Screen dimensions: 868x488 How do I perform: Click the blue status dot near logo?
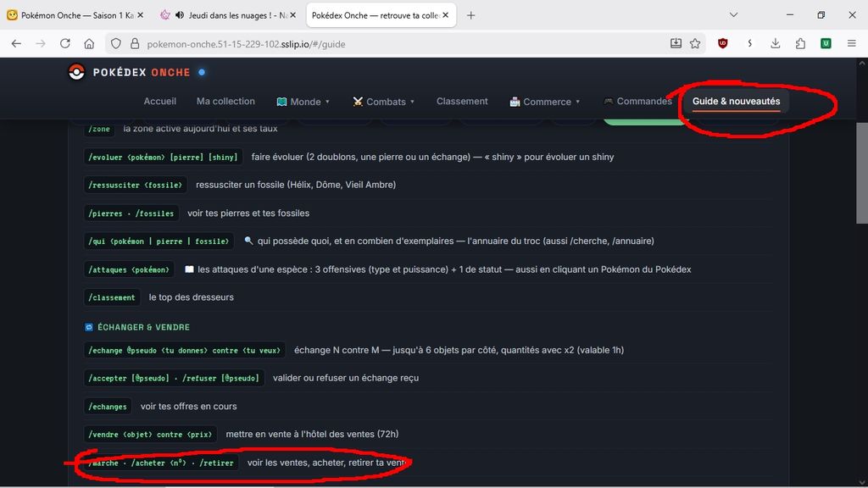pyautogui.click(x=202, y=72)
